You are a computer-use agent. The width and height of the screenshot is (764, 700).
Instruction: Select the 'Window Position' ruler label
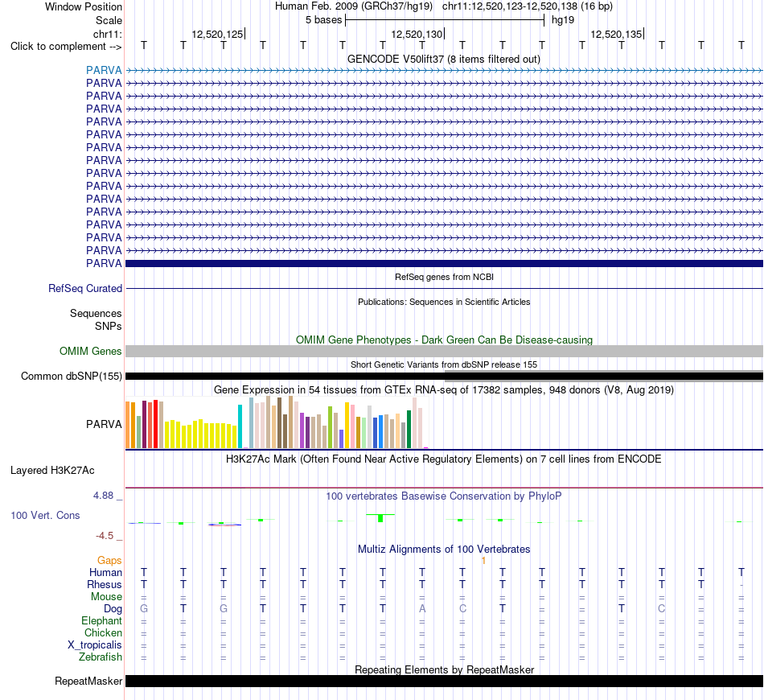pos(84,6)
